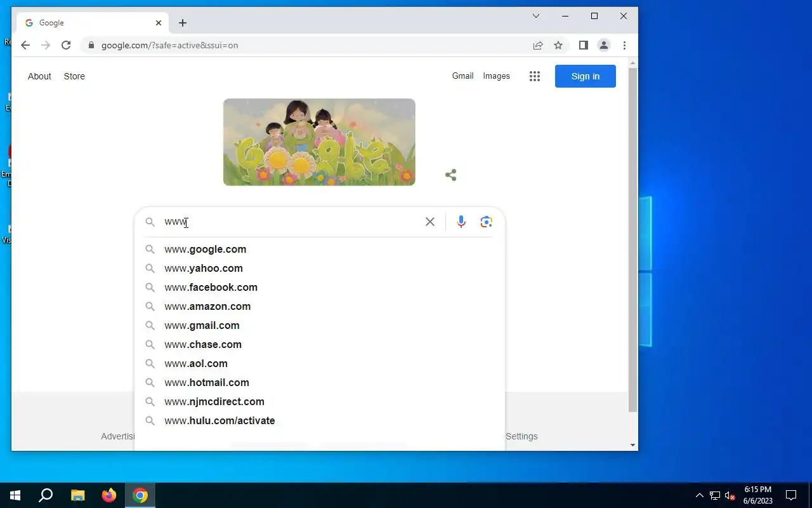Open the Store link
Image resolution: width=812 pixels, height=508 pixels.
(x=74, y=76)
